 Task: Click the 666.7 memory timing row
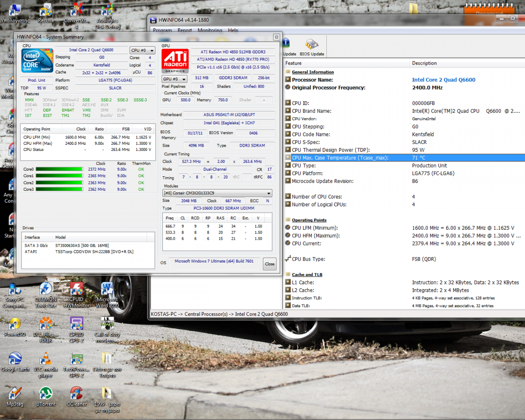click(x=217, y=226)
